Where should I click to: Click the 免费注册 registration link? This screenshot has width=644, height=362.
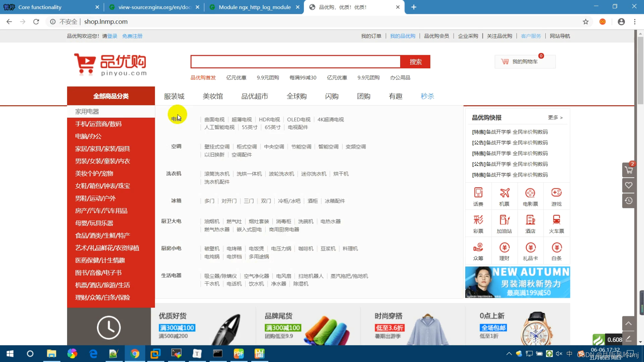[x=132, y=36]
